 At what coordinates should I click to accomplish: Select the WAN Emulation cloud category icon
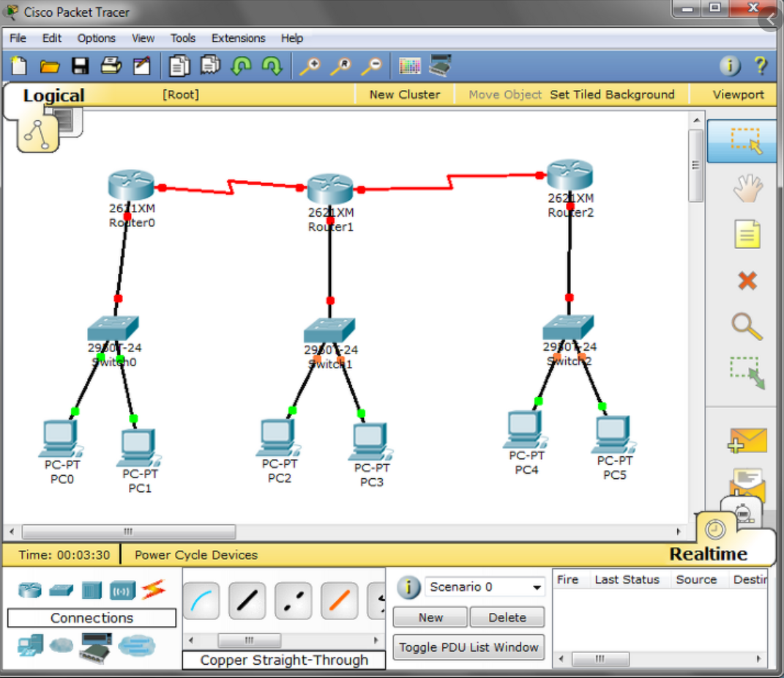click(61, 646)
